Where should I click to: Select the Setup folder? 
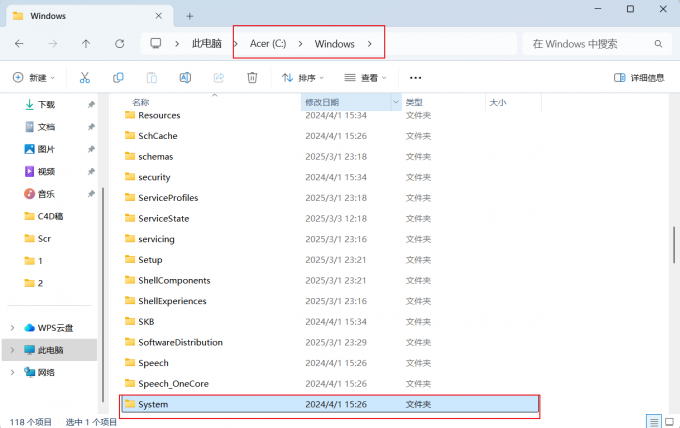pyautogui.click(x=150, y=260)
